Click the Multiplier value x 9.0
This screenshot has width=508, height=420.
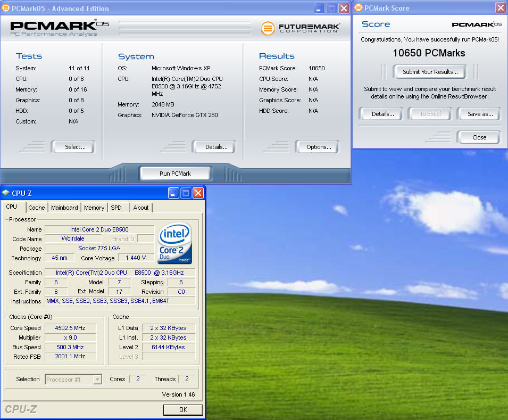click(x=70, y=337)
